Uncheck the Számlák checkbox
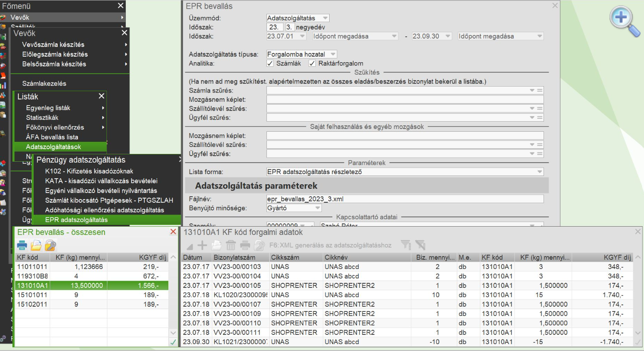Viewport: 644px width, 351px height. pyautogui.click(x=270, y=64)
